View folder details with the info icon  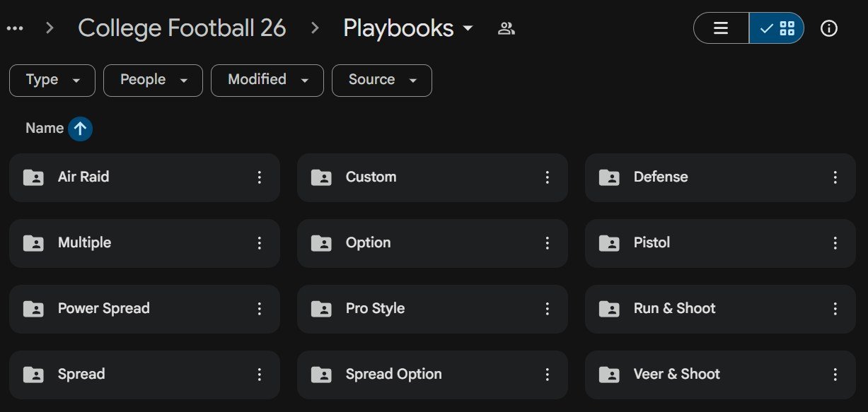(x=828, y=28)
